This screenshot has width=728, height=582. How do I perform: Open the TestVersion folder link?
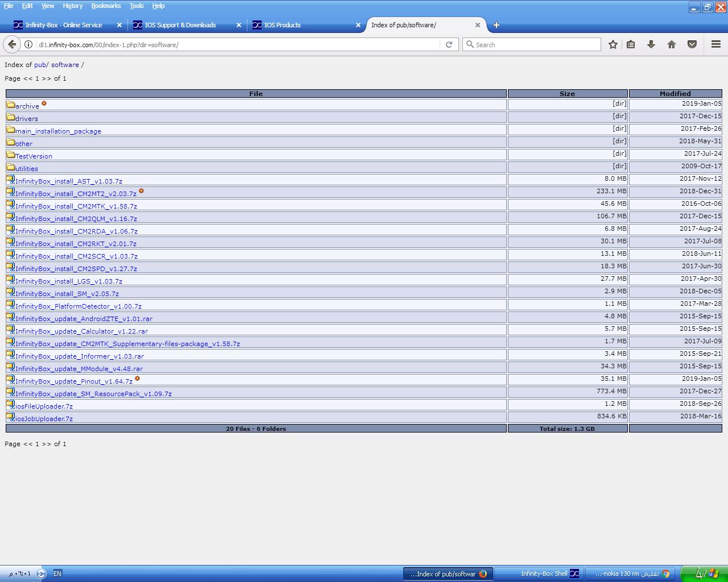pyautogui.click(x=34, y=156)
